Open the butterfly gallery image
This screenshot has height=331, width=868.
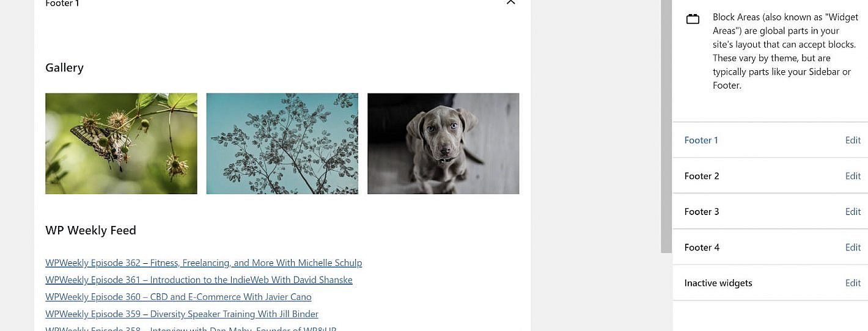121,144
